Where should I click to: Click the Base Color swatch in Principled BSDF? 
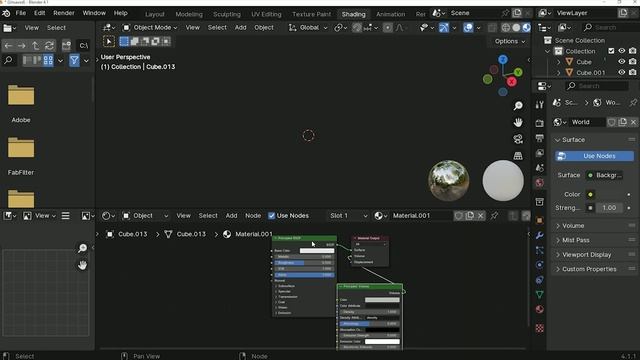317,251
